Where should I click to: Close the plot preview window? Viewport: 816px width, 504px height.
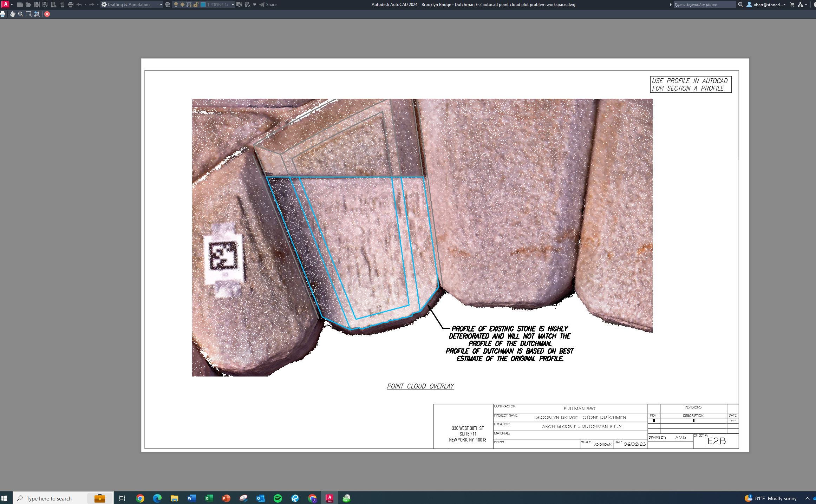click(x=47, y=14)
